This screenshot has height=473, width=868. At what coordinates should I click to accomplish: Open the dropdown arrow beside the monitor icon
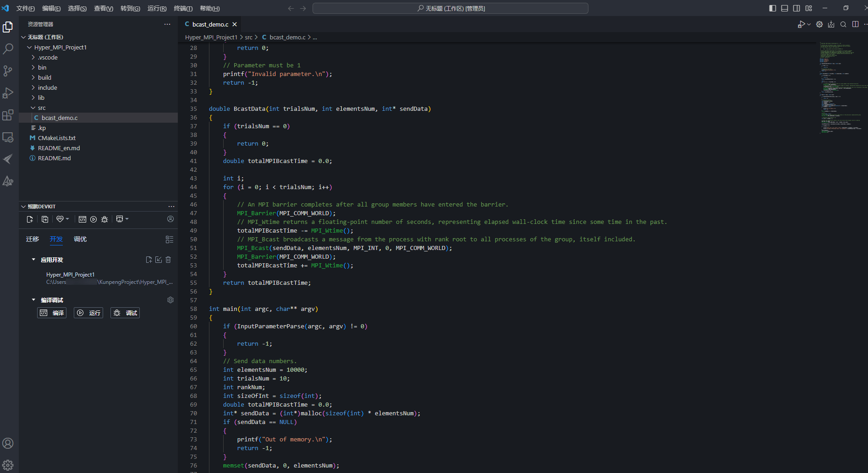point(127,219)
